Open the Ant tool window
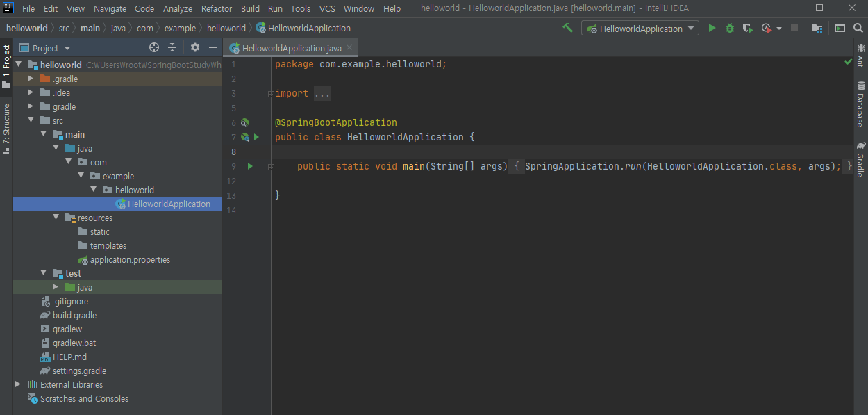Image resolution: width=868 pixels, height=415 pixels. [860, 55]
